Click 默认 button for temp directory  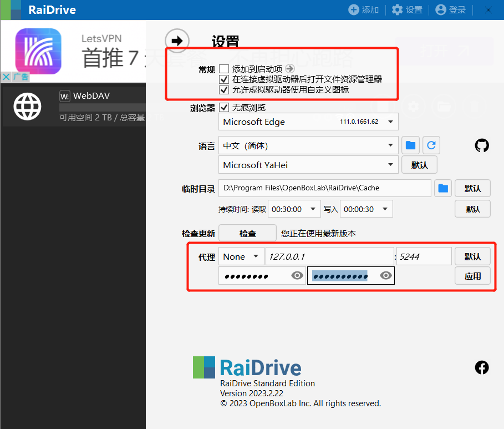coord(472,188)
